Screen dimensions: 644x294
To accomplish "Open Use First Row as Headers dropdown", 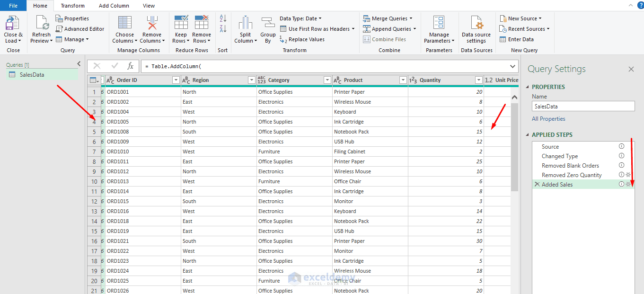I will [x=317, y=29].
